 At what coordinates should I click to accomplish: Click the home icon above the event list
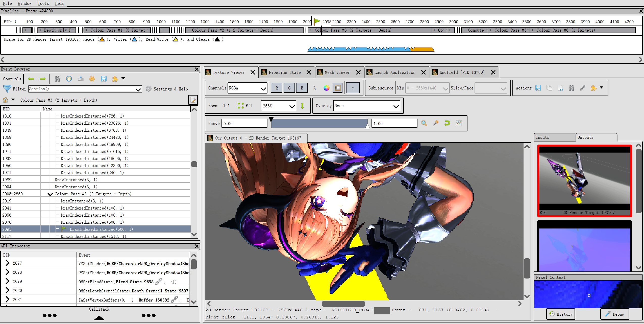point(5,100)
